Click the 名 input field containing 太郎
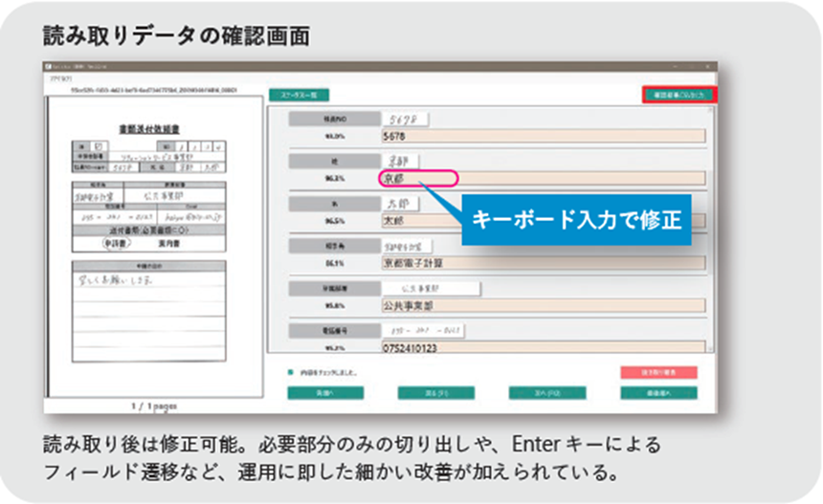This screenshot has height=504, width=823. [x=544, y=221]
